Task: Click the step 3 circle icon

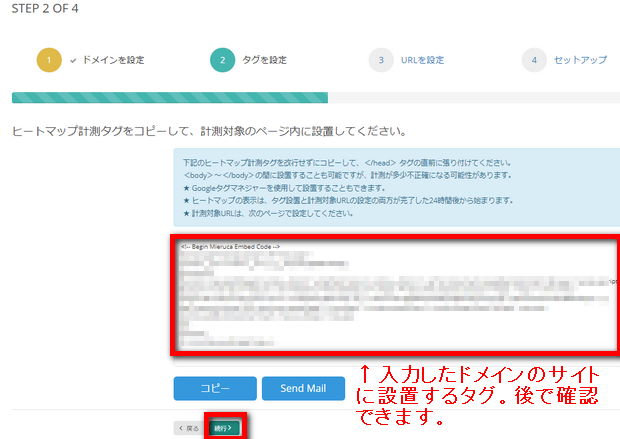Action: [379, 60]
